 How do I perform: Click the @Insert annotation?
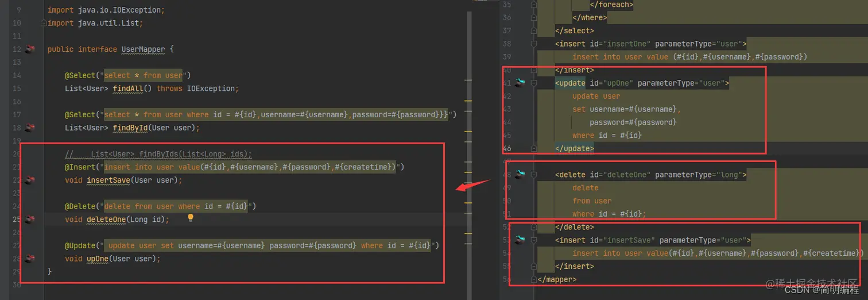tap(80, 167)
